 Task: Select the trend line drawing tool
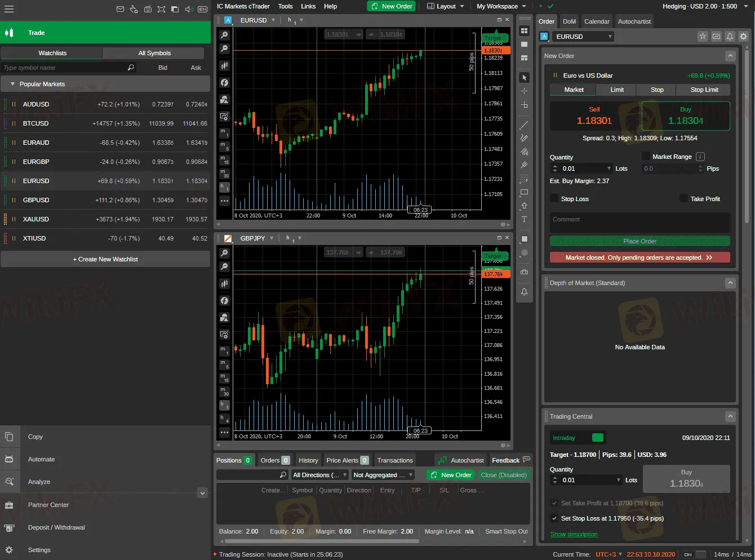[524, 125]
